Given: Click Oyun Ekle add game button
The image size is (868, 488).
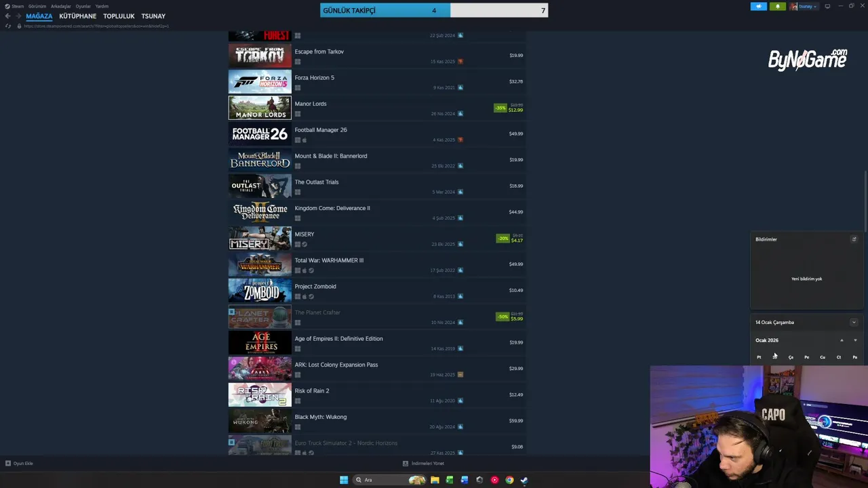Looking at the screenshot, I should pos(19,464).
